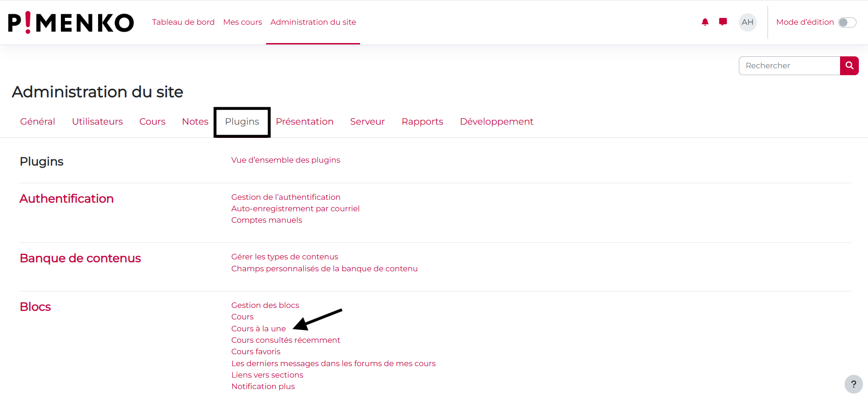The image size is (868, 395).
Task: Open Gérer les types de contenus
Action: click(x=284, y=257)
